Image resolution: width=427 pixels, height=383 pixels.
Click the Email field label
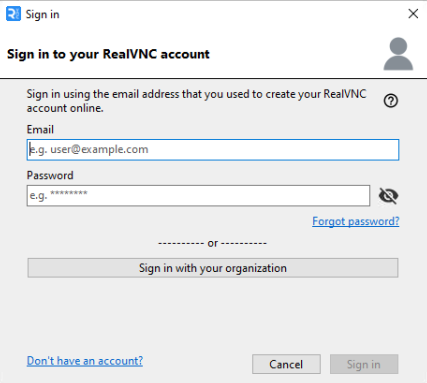pos(40,129)
